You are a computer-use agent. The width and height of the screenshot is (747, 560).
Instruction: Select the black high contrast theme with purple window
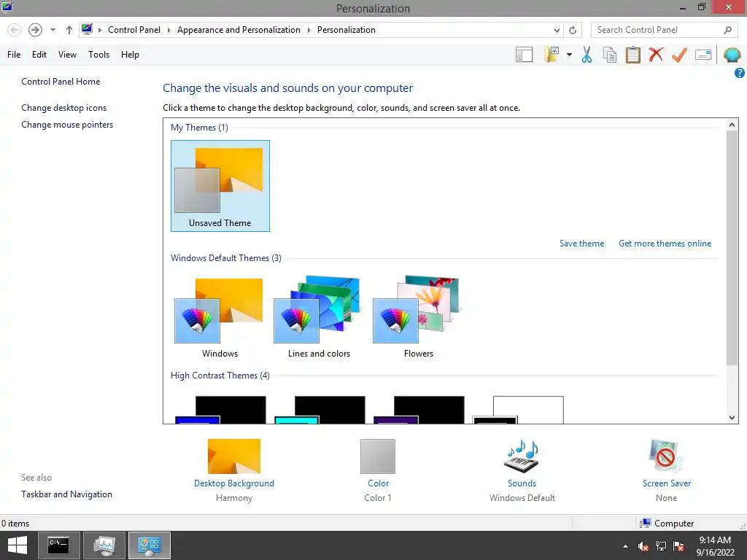(419, 410)
